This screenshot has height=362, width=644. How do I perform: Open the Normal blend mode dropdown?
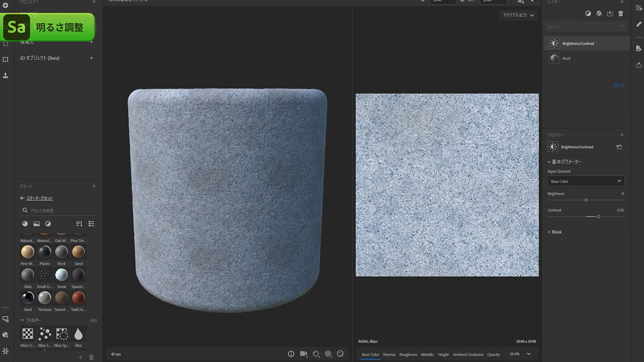586,27
